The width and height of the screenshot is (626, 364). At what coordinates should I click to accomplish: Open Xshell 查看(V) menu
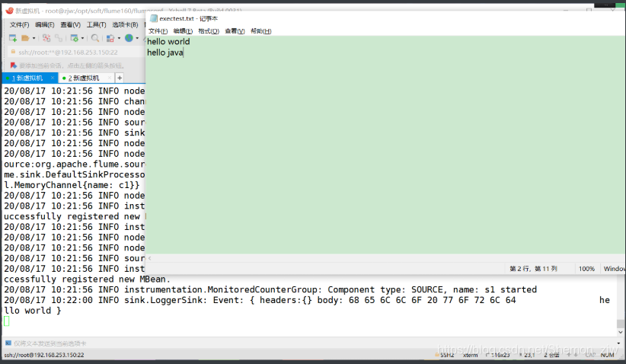click(x=70, y=24)
